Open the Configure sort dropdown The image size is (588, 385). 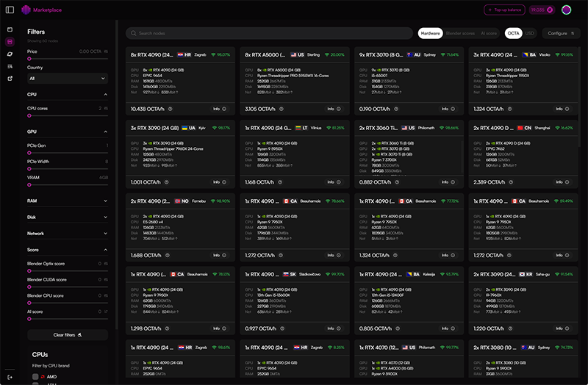coord(561,33)
